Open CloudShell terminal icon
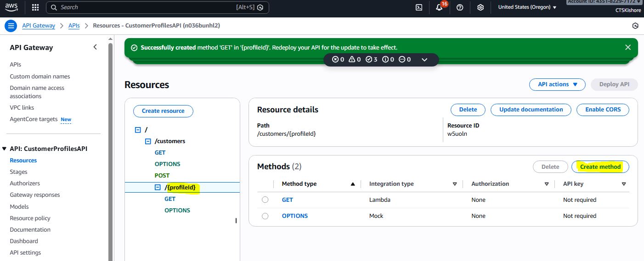The height and width of the screenshot is (261, 644). 419,7
